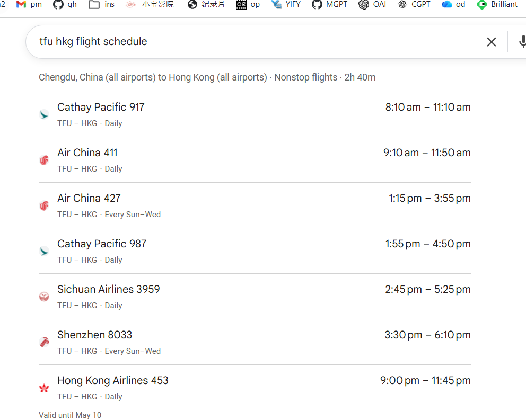This screenshot has height=420, width=526.
Task: Open the 小宝影院 bookmark
Action: pos(150,4)
